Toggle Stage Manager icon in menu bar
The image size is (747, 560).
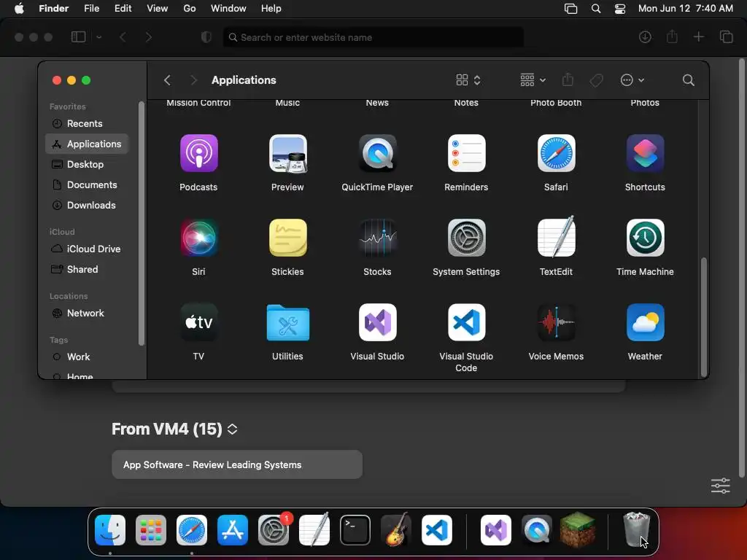(x=570, y=9)
